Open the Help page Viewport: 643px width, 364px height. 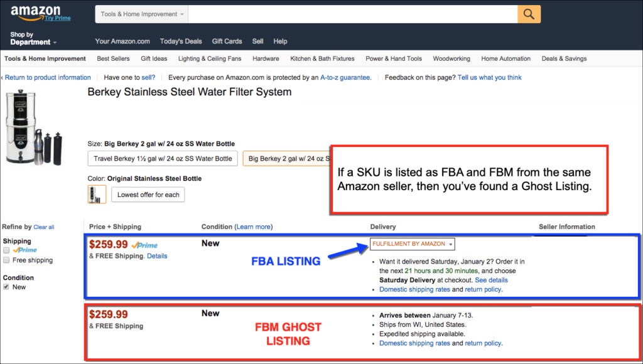280,41
